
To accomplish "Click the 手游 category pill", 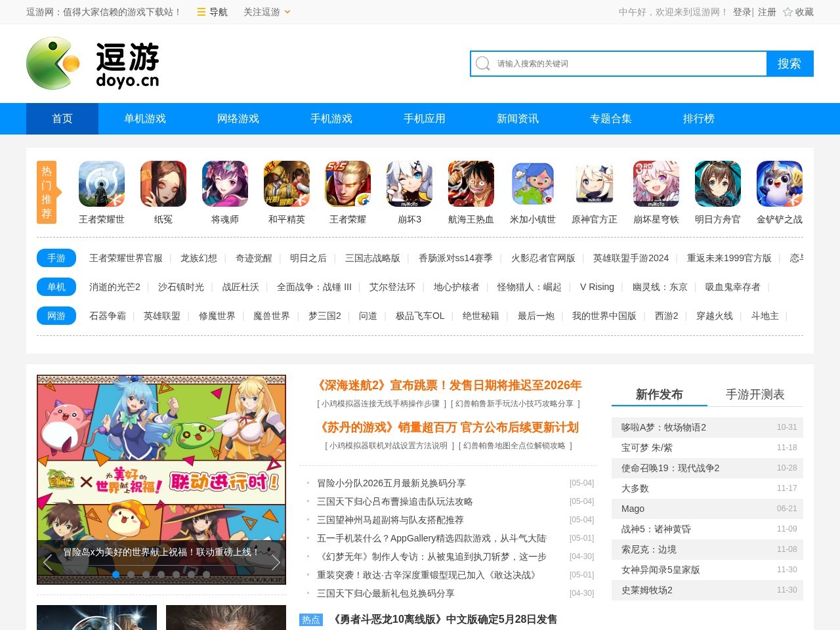I will click(x=56, y=258).
